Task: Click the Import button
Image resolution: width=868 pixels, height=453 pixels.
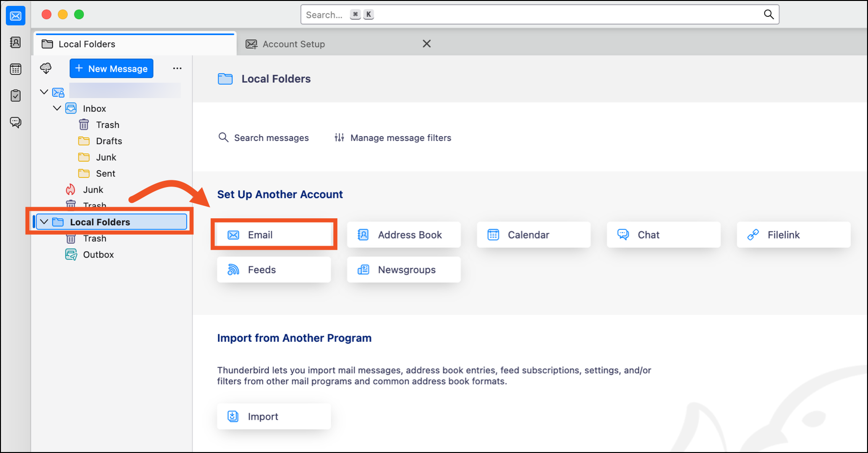Action: click(x=273, y=416)
